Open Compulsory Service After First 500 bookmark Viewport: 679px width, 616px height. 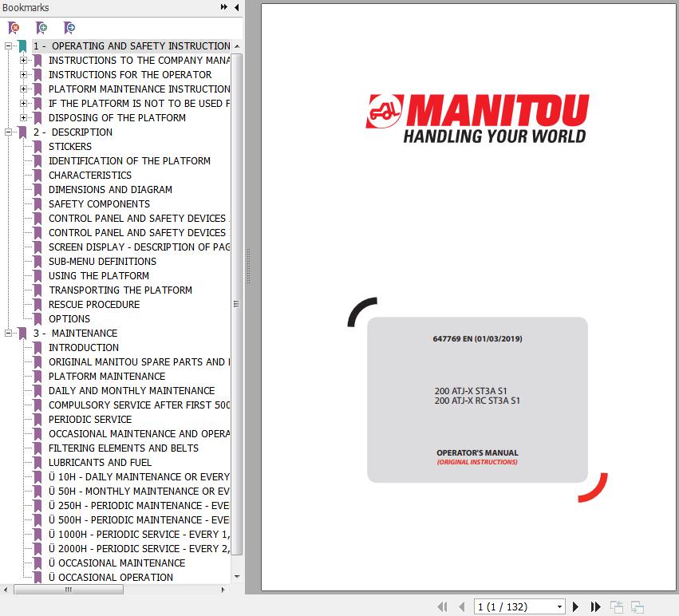point(139,405)
